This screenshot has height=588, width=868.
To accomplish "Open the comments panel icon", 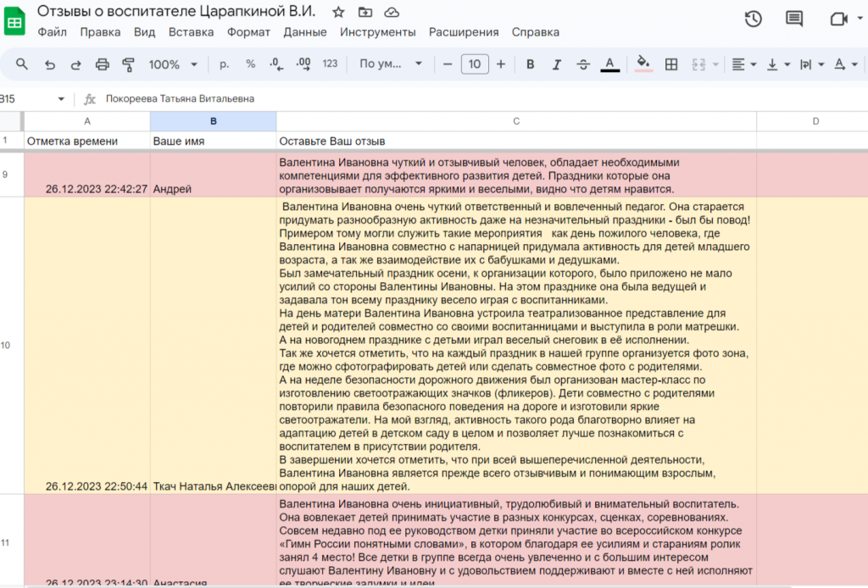I will click(794, 19).
